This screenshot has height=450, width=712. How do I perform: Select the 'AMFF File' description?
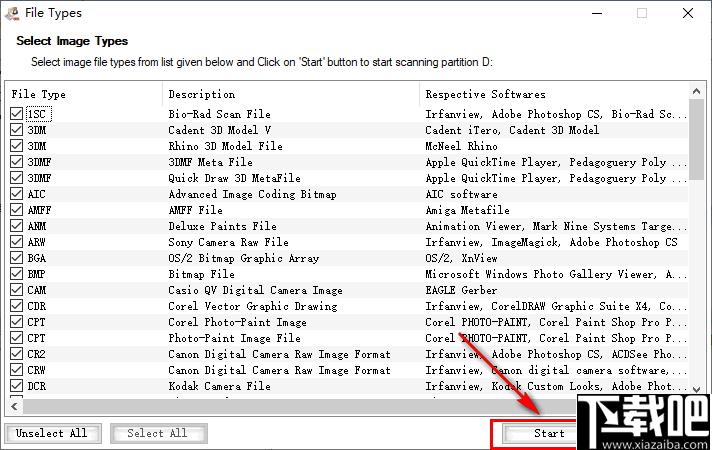(x=195, y=210)
